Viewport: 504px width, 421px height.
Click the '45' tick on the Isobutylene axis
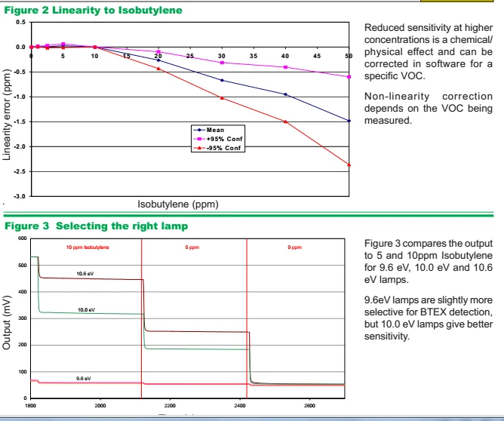[317, 56]
